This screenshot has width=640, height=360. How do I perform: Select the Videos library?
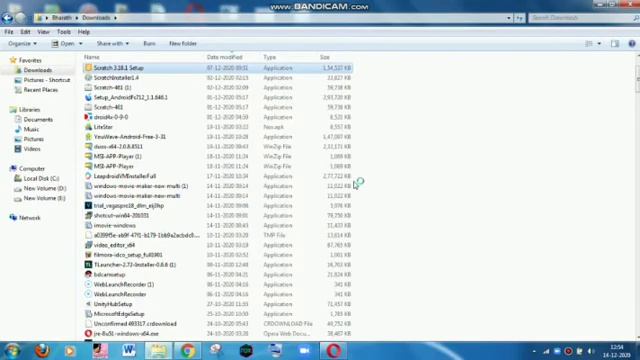(x=32, y=149)
